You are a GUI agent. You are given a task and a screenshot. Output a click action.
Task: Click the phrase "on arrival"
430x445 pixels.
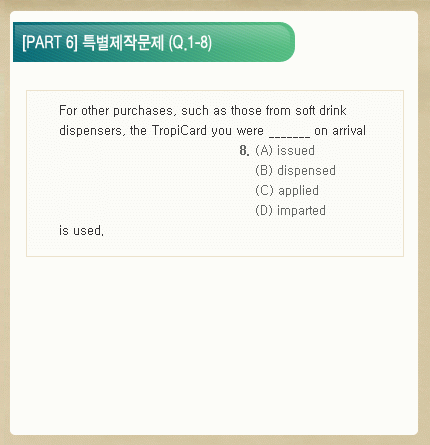coord(340,131)
